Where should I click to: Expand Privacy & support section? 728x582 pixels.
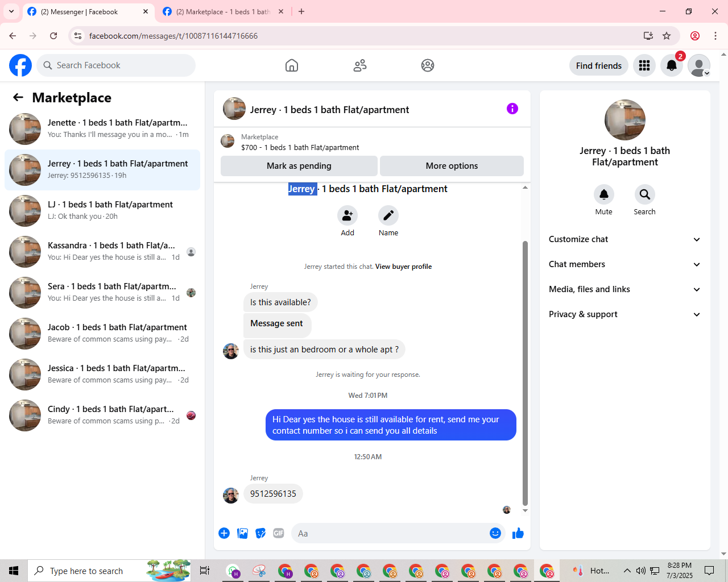624,314
